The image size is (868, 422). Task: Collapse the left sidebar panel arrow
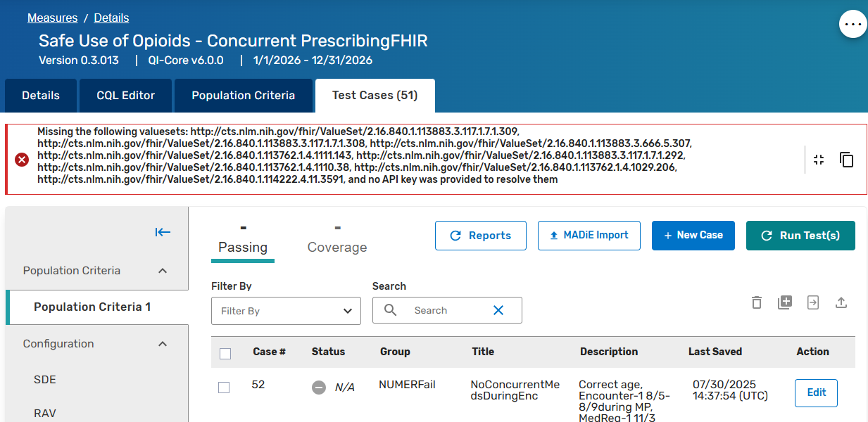click(x=163, y=233)
